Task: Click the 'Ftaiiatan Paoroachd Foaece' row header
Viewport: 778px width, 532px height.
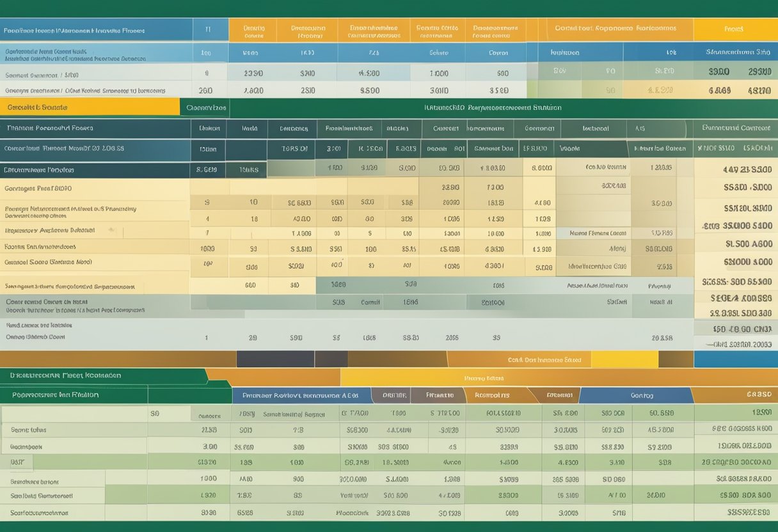Action: [x=95, y=128]
